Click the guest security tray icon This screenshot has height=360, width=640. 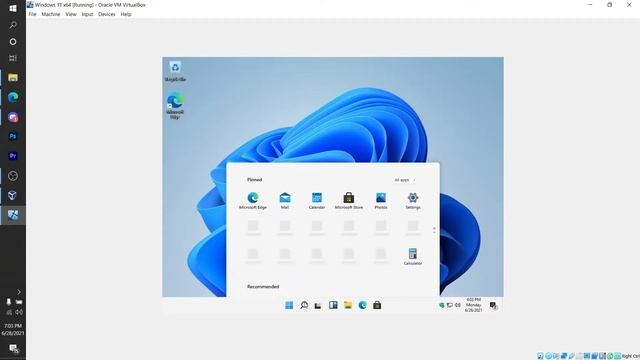(441, 305)
